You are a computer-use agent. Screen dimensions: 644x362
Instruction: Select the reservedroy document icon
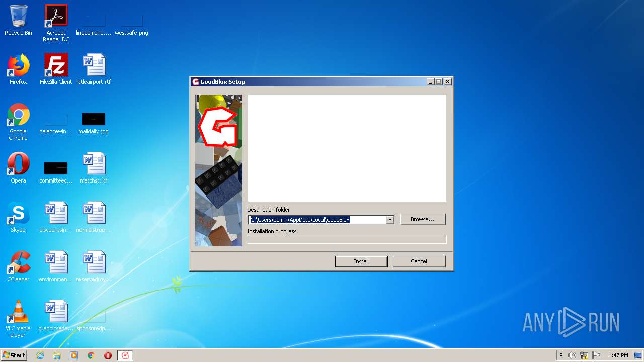94,266
